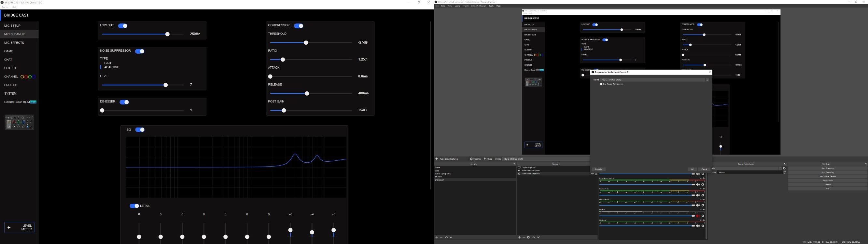
Task: Open the GAME page in Bridge Cast
Action: pyautogui.click(x=19, y=51)
